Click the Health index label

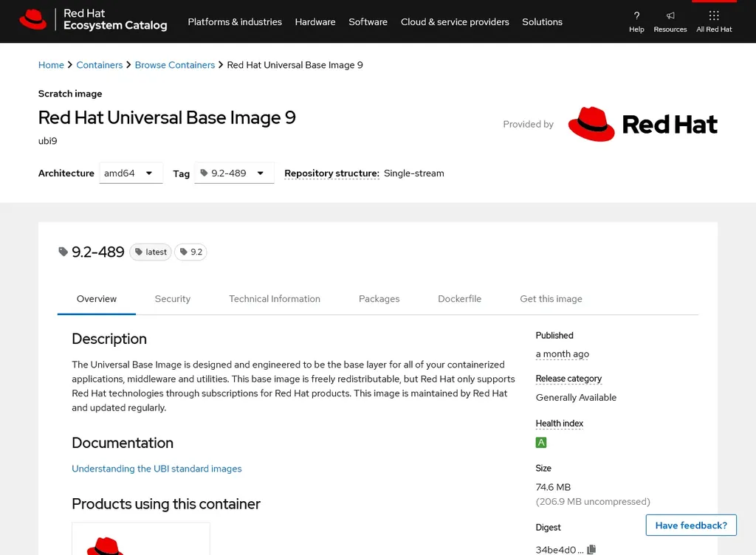[x=560, y=424]
